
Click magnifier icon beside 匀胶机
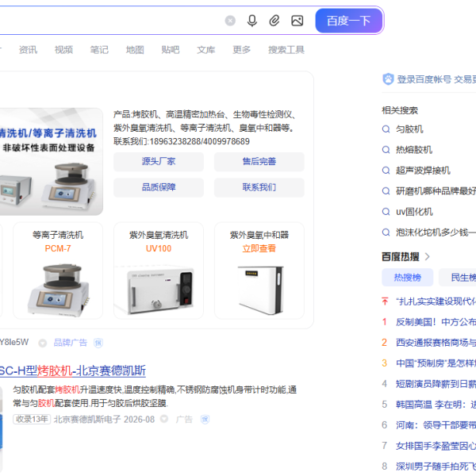[386, 129]
